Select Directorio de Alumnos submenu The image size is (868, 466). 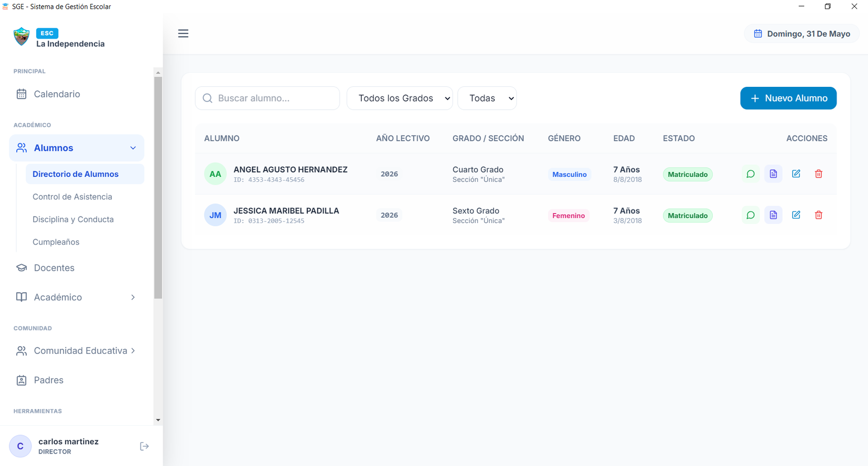(85, 174)
